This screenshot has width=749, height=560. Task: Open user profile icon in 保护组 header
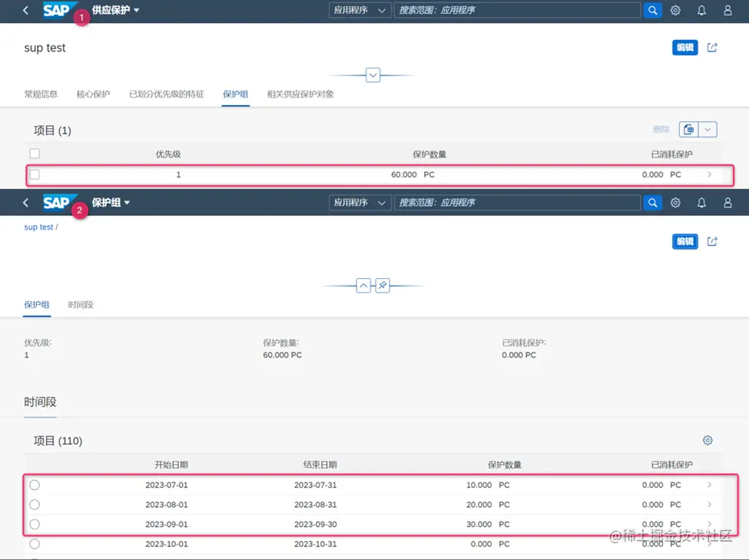727,203
